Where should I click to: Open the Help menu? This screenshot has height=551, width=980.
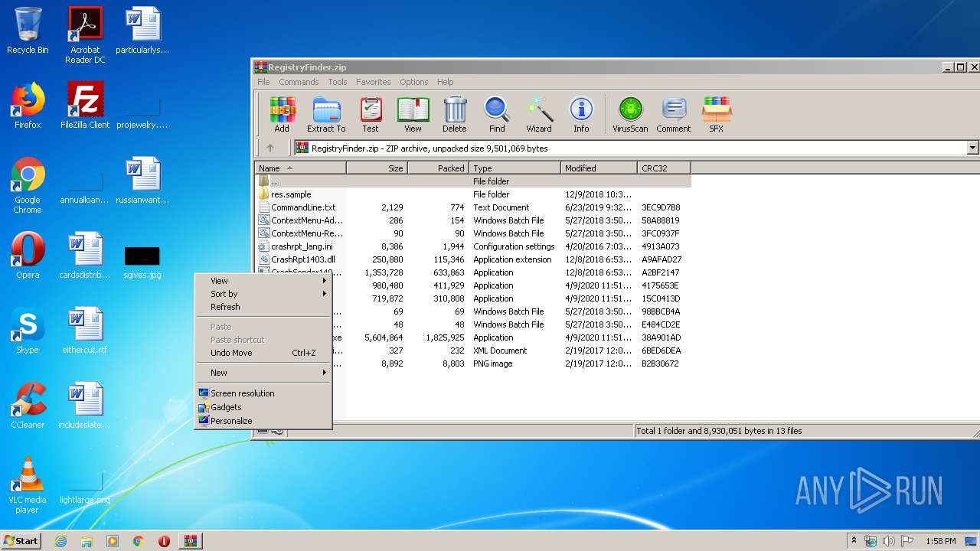pos(446,82)
